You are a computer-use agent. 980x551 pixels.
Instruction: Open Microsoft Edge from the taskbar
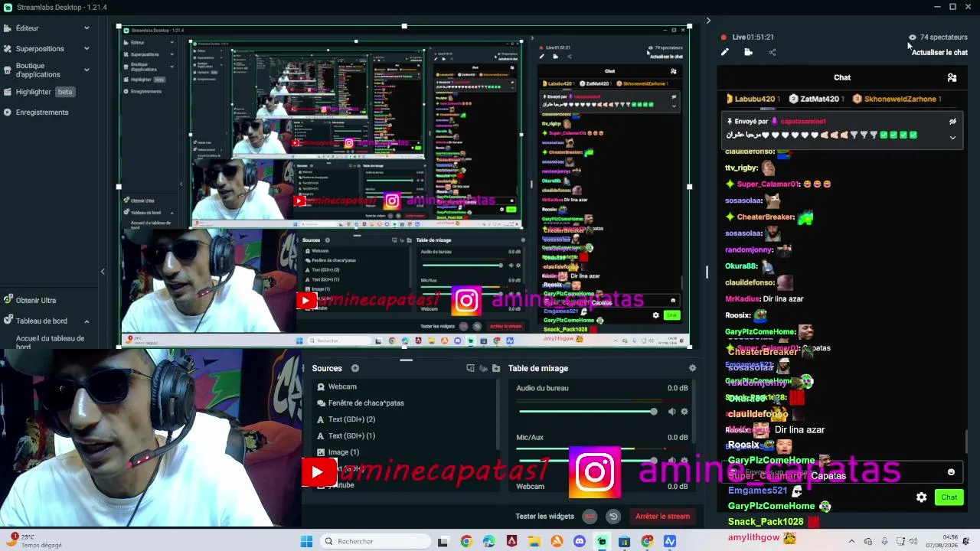pos(488,542)
